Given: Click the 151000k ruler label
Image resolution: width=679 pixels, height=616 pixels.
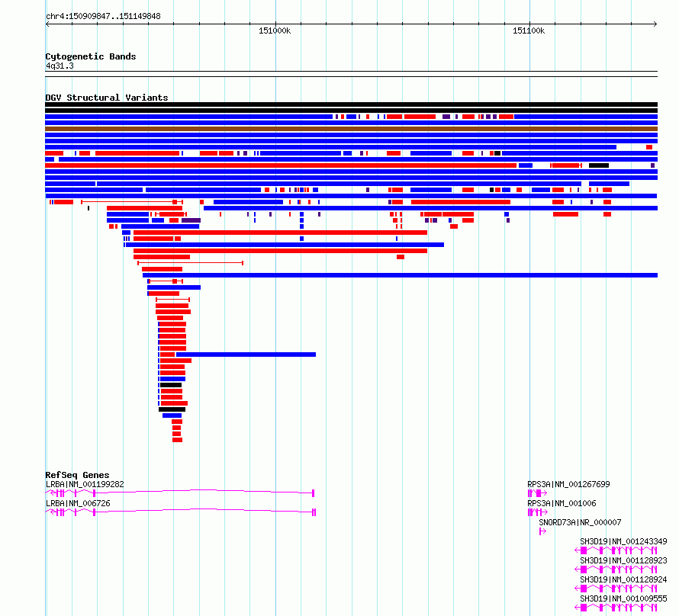Looking at the screenshot, I should [275, 30].
